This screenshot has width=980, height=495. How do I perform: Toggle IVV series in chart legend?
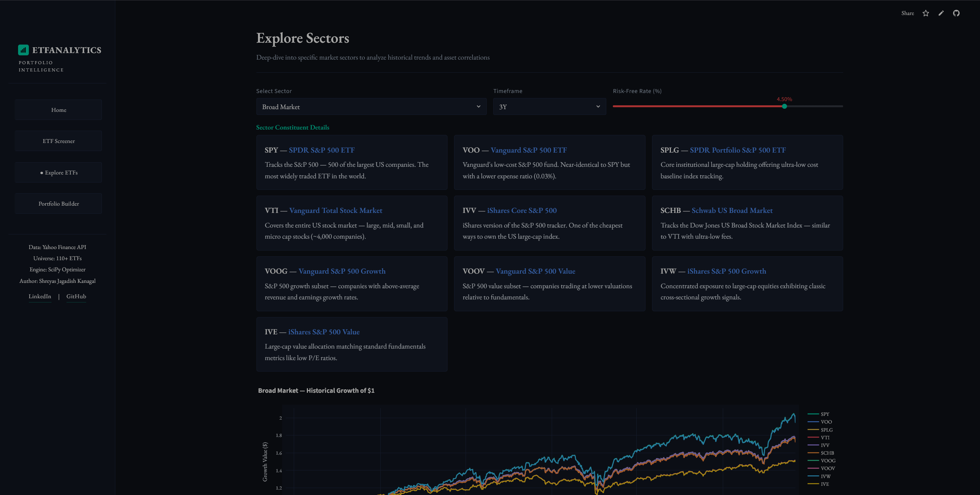pyautogui.click(x=819, y=445)
